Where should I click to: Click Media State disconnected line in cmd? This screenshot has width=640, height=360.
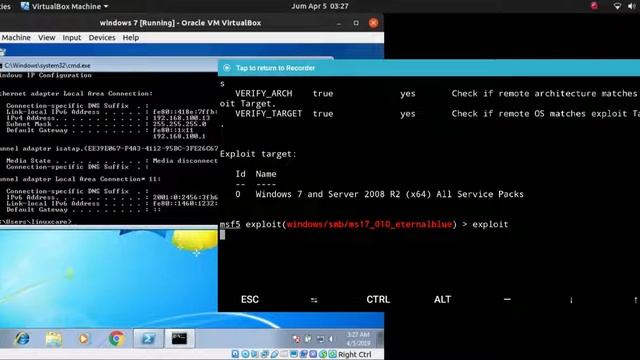[112, 161]
